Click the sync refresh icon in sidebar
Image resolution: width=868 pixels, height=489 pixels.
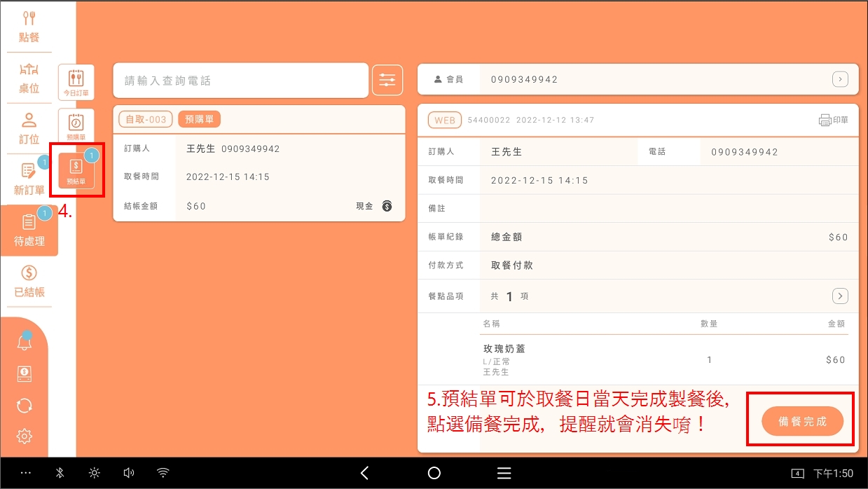click(x=25, y=406)
